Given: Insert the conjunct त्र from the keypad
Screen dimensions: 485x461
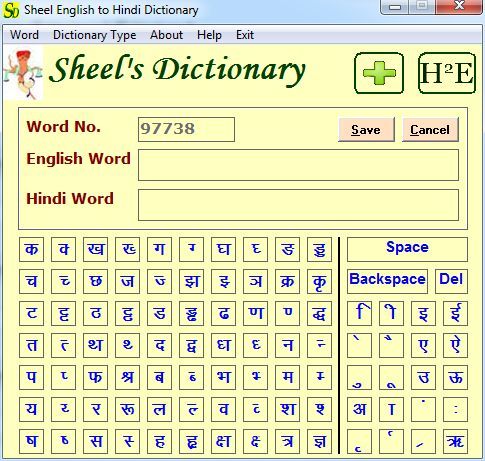Looking at the screenshot, I should [287, 441].
